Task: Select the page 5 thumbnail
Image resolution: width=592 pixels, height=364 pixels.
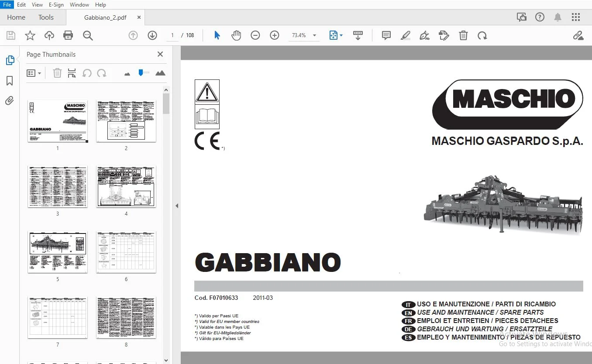Action: point(58,252)
